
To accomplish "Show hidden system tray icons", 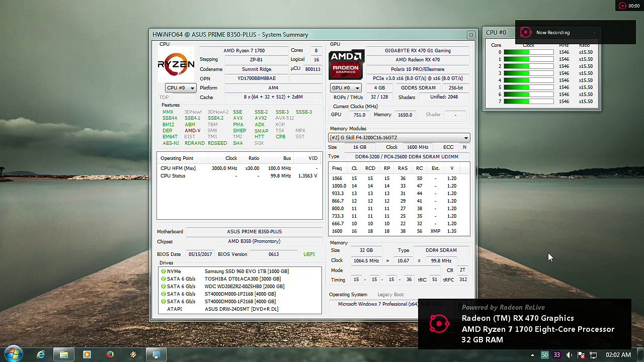I will 532,355.
